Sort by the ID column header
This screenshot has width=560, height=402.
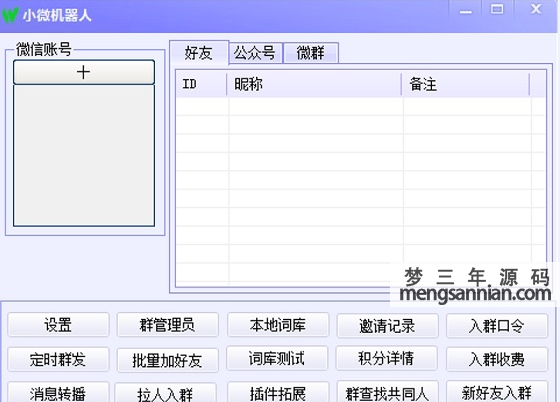click(x=201, y=84)
